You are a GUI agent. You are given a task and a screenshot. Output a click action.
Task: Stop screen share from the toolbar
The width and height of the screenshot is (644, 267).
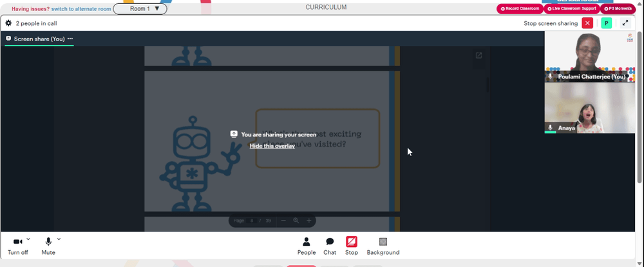coord(352,246)
